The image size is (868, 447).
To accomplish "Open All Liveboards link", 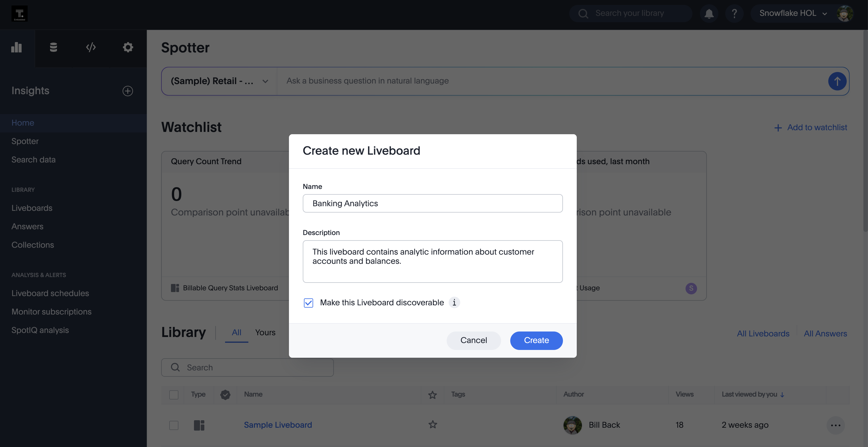I will pos(763,334).
